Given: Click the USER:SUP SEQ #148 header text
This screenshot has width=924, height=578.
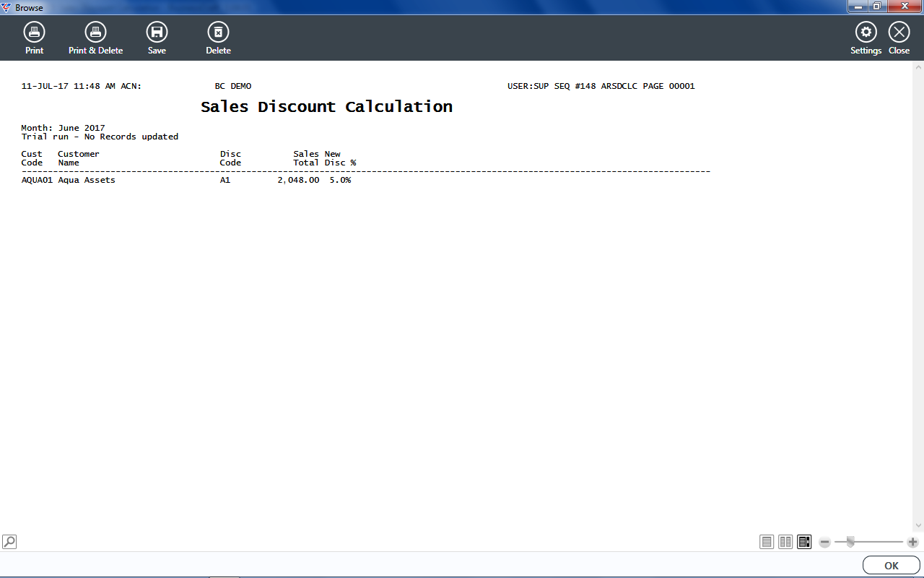Looking at the screenshot, I should point(552,86).
